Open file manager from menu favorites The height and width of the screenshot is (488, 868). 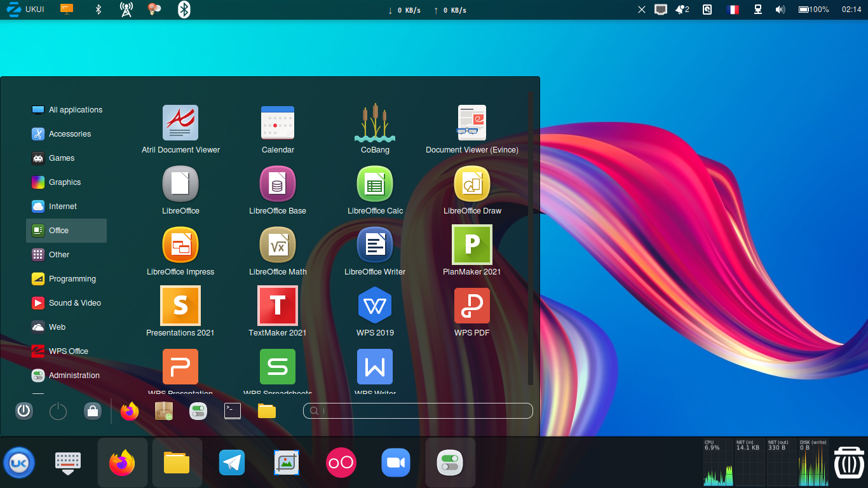[x=267, y=411]
